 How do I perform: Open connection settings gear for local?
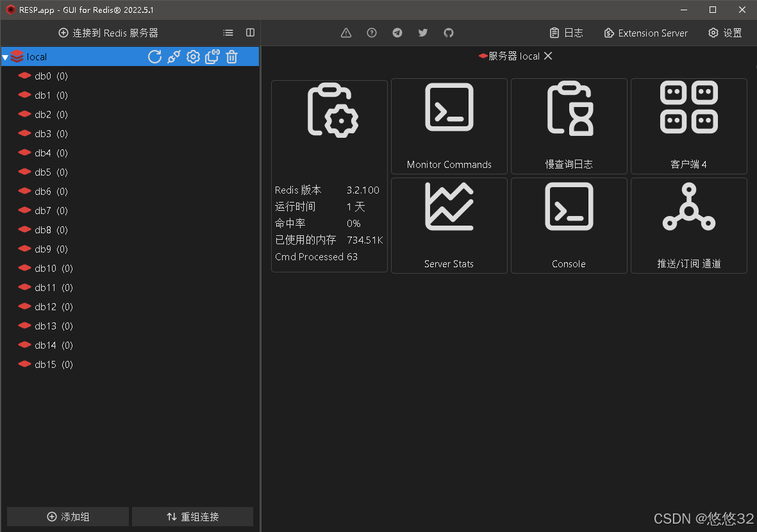click(193, 57)
